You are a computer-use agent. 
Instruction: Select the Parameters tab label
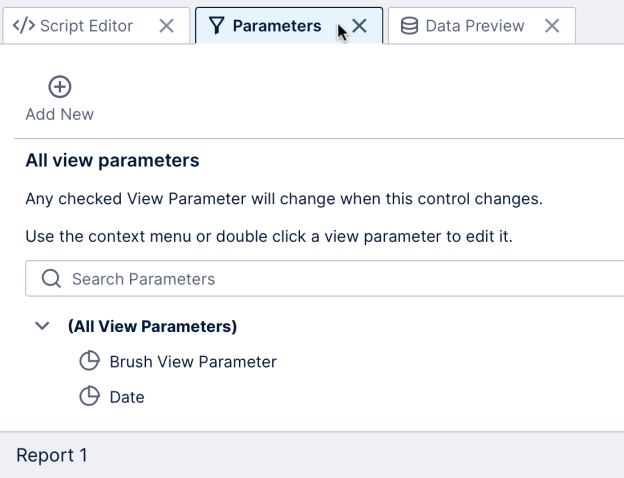277,26
